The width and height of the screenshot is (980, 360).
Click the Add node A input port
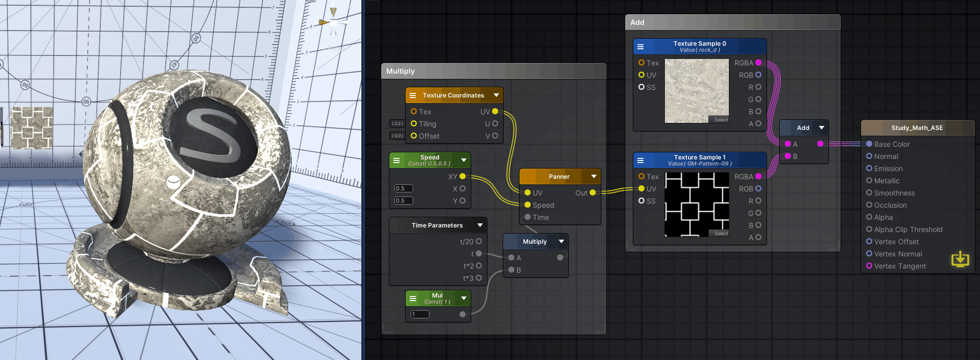pyautogui.click(x=788, y=144)
